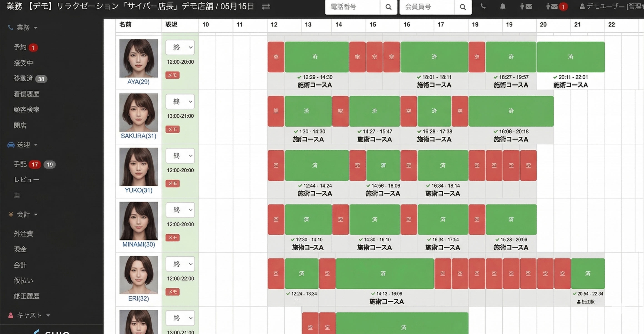The width and height of the screenshot is (644, 334).
Task: Open notifications via the bell icon
Action: [502, 7]
